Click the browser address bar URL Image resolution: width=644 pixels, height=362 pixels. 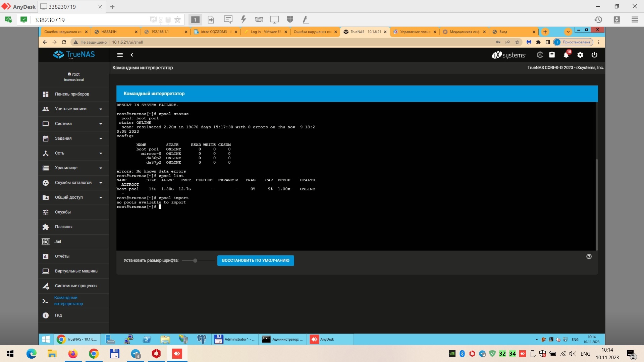click(127, 42)
